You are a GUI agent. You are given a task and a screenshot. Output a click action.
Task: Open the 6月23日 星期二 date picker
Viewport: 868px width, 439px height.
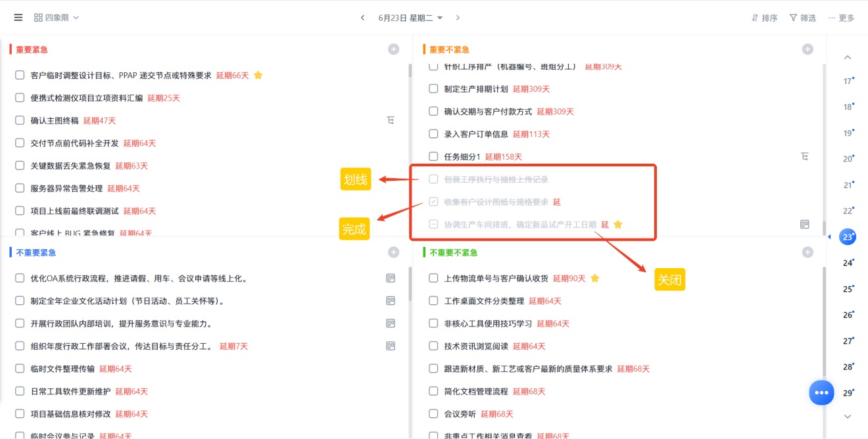click(410, 18)
